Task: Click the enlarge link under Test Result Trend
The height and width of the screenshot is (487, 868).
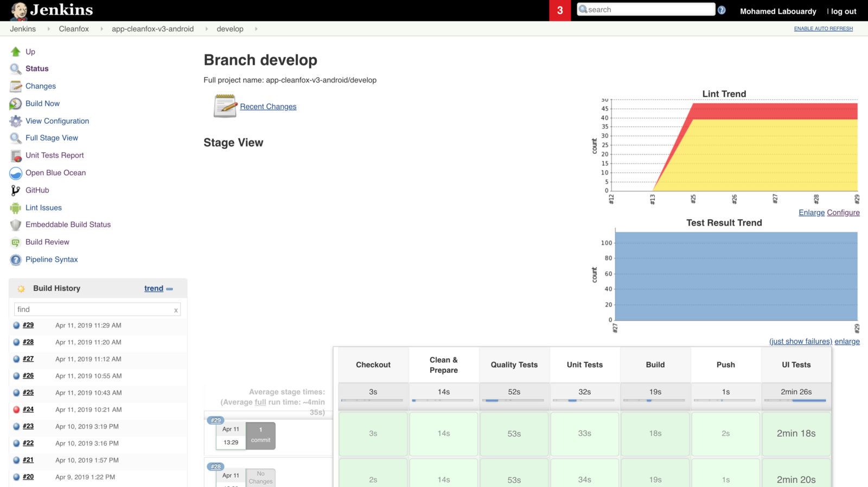Action: click(x=847, y=341)
